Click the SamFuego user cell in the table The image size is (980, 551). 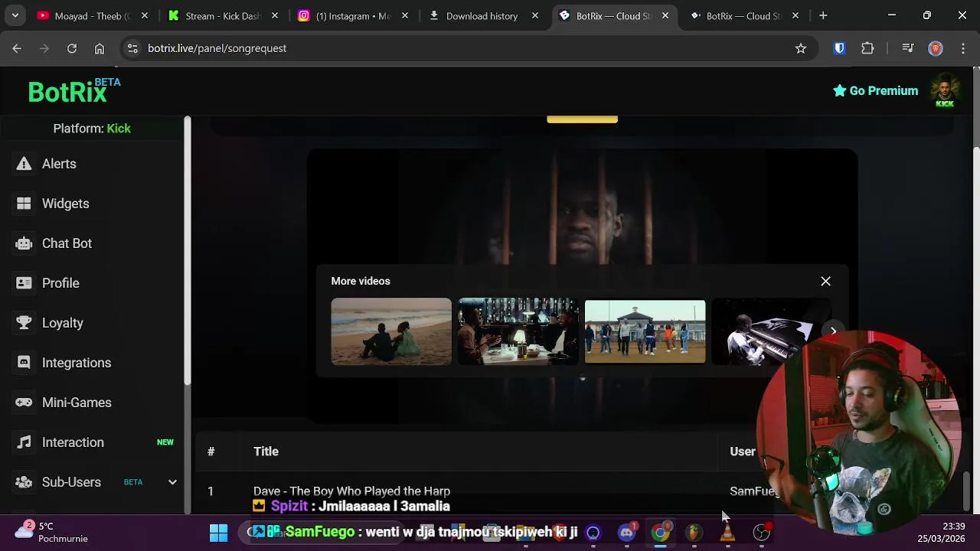pos(754,491)
